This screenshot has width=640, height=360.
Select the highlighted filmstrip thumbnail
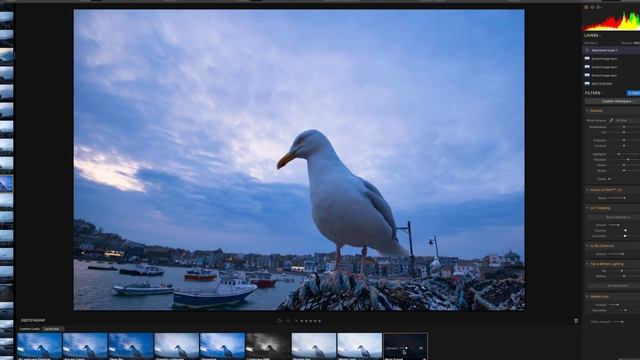point(7,184)
